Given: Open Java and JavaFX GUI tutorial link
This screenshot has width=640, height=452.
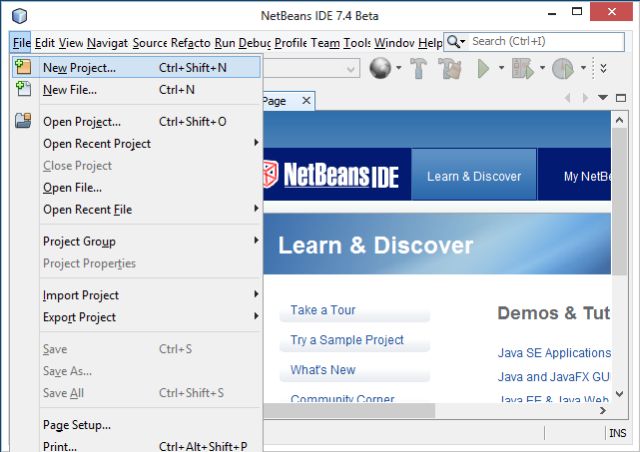Looking at the screenshot, I should coord(554,376).
